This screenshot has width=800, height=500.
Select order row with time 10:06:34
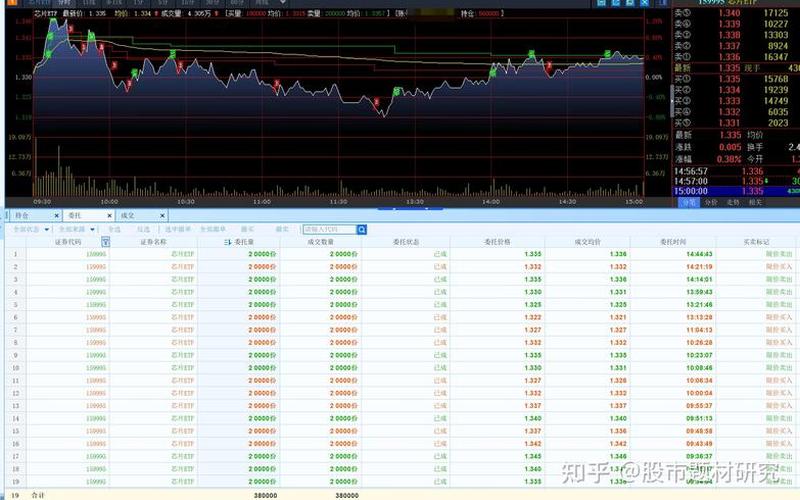(402, 381)
